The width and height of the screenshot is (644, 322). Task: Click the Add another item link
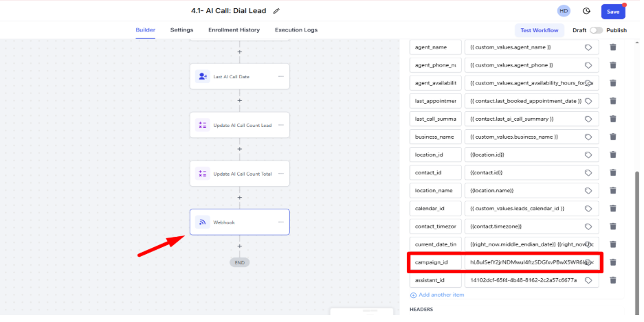click(441, 295)
